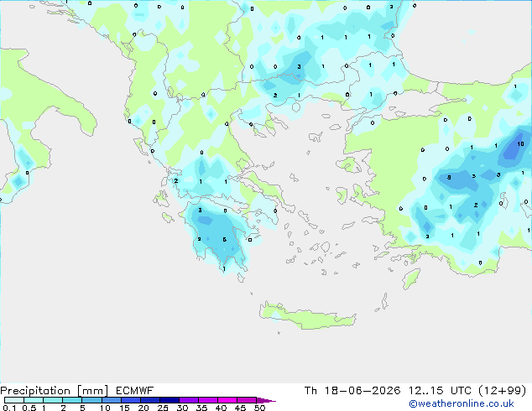Click the legend label "0.1"

tap(9, 408)
